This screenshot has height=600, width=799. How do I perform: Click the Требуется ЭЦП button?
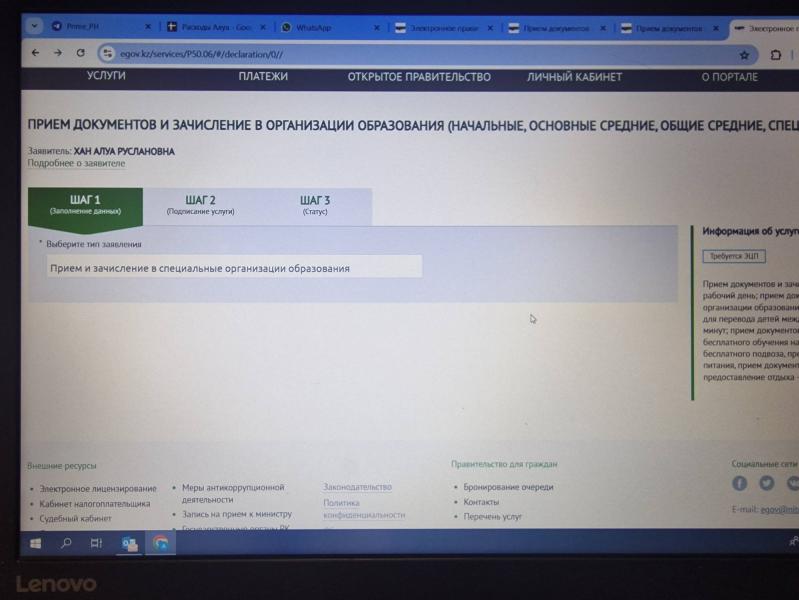[733, 256]
